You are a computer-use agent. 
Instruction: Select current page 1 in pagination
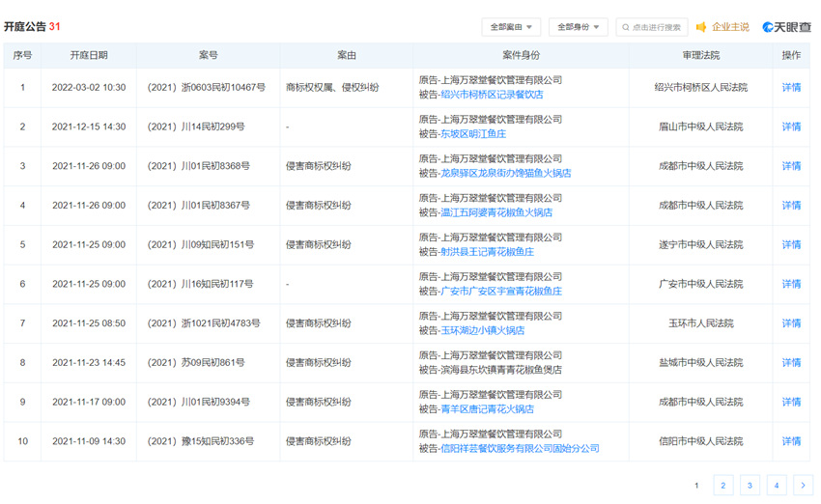[x=696, y=486]
